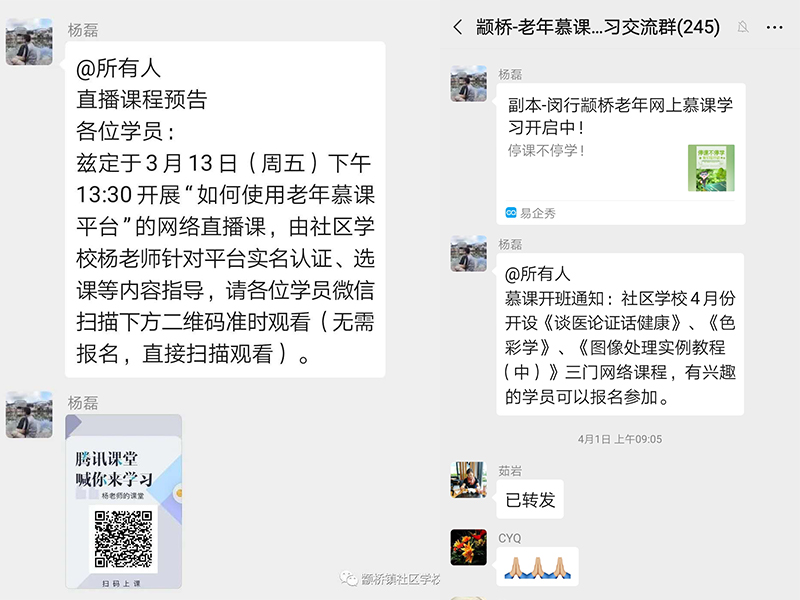
Task: Tap the 已转发 reply message
Action: point(530,499)
